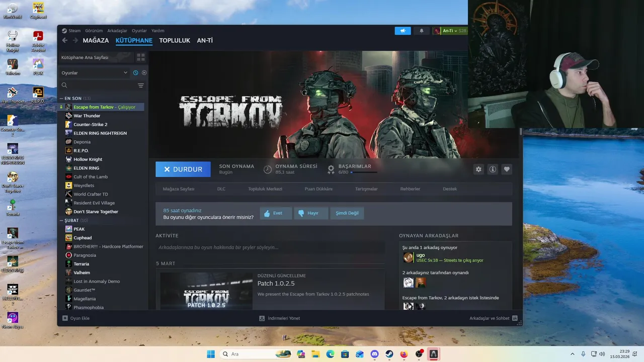Viewport: 644px width, 362px height.
Task: Open Arkadaşlar ve Sohbet panel
Action: [x=494, y=318]
